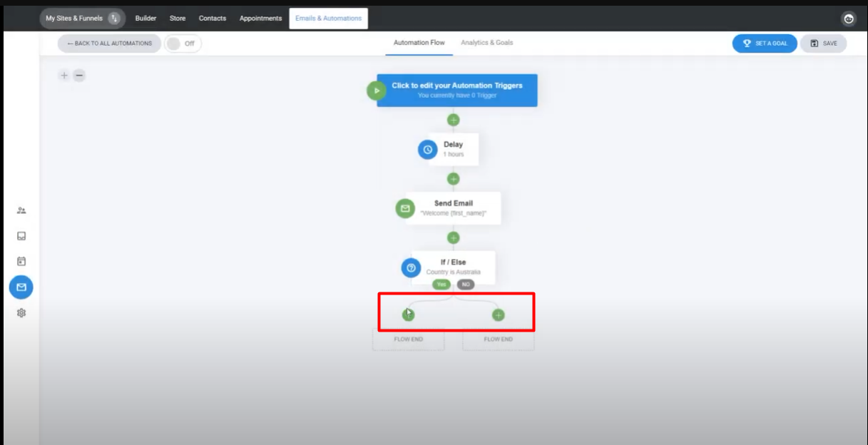Open the email icon in left sidebar
The height and width of the screenshot is (445, 868).
(x=21, y=287)
